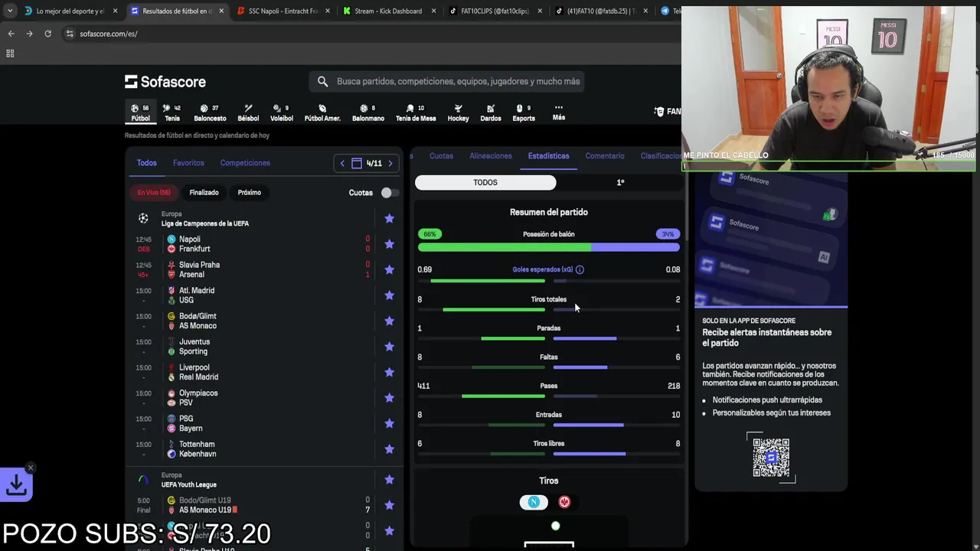The height and width of the screenshot is (551, 980).
Task: Show info for Goles esperados (xG)
Action: pos(580,269)
